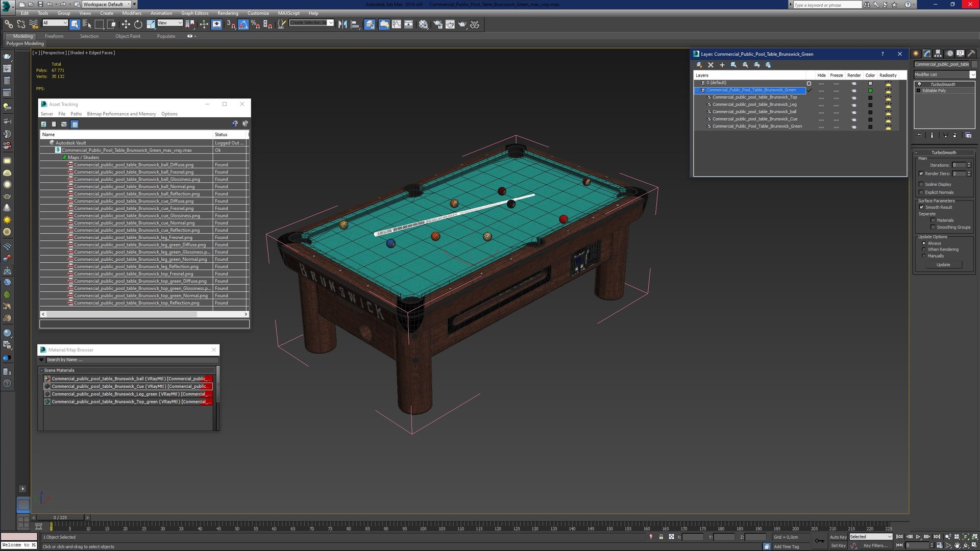Click the Auto Key button

click(x=838, y=537)
